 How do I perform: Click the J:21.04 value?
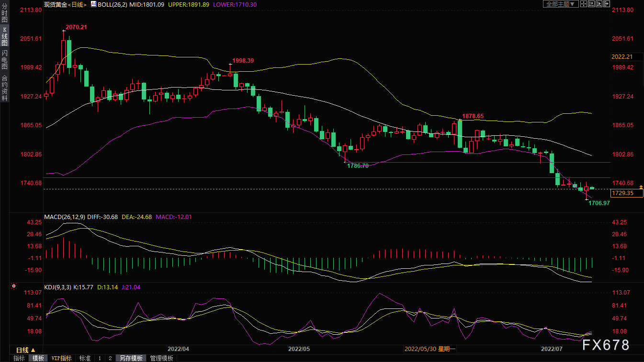coord(130,287)
